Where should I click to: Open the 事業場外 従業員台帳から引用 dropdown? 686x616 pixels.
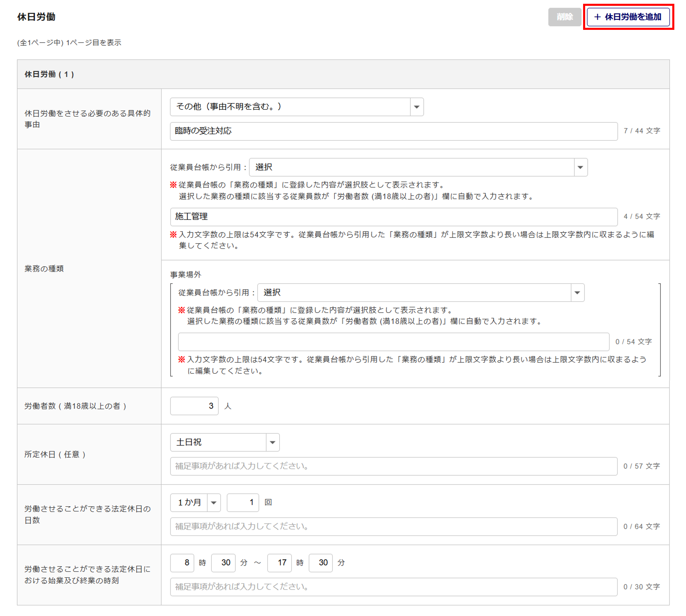coord(421,292)
